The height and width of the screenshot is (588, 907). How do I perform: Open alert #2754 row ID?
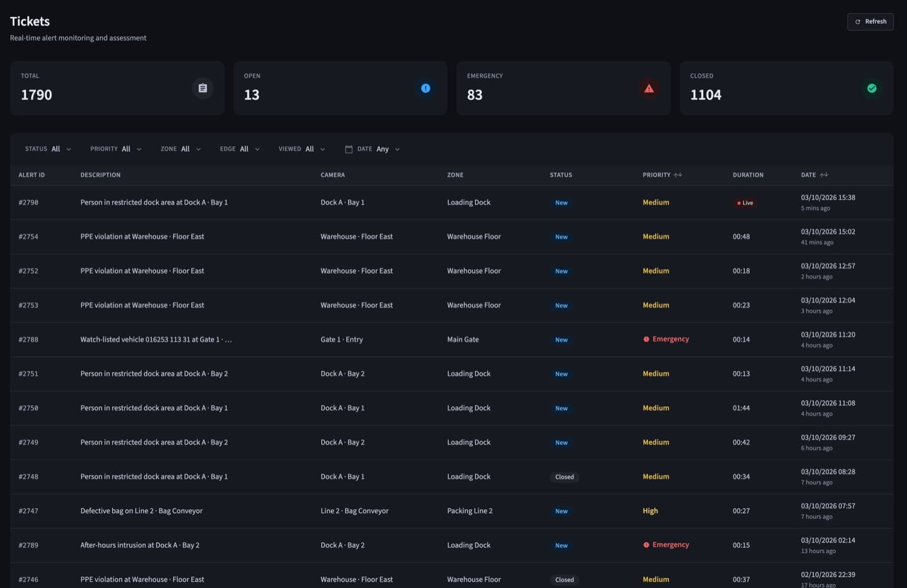click(28, 237)
